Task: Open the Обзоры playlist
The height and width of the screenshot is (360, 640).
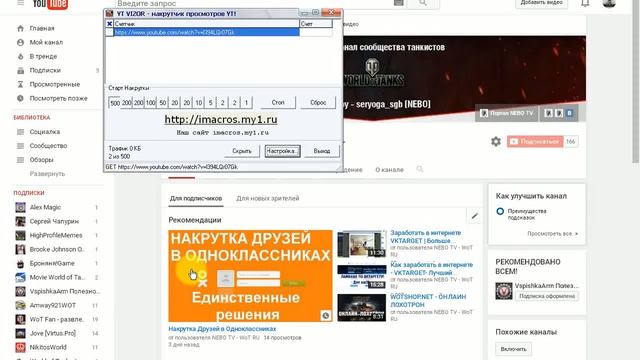Action: click(41, 160)
